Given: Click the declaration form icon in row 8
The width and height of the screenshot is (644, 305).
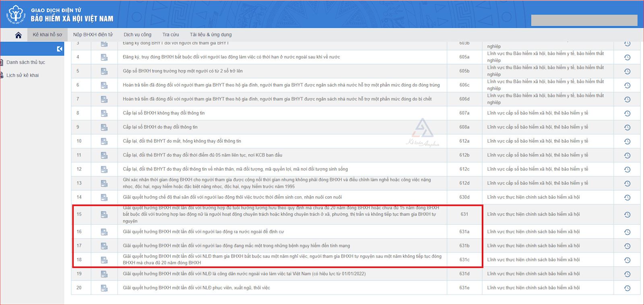Looking at the screenshot, I should click(x=104, y=113).
